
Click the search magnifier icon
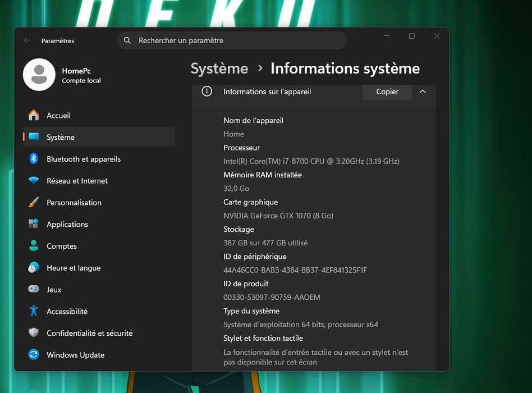[127, 40]
